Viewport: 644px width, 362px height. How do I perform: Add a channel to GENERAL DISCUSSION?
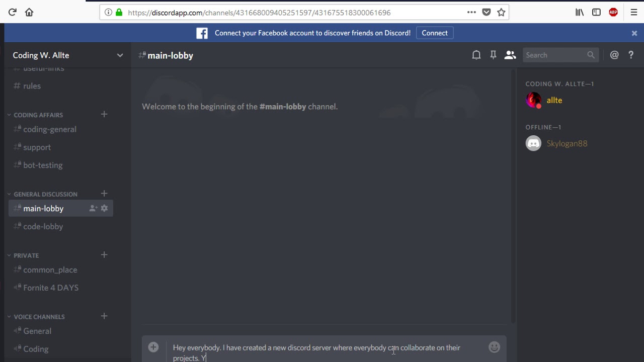pos(104,194)
